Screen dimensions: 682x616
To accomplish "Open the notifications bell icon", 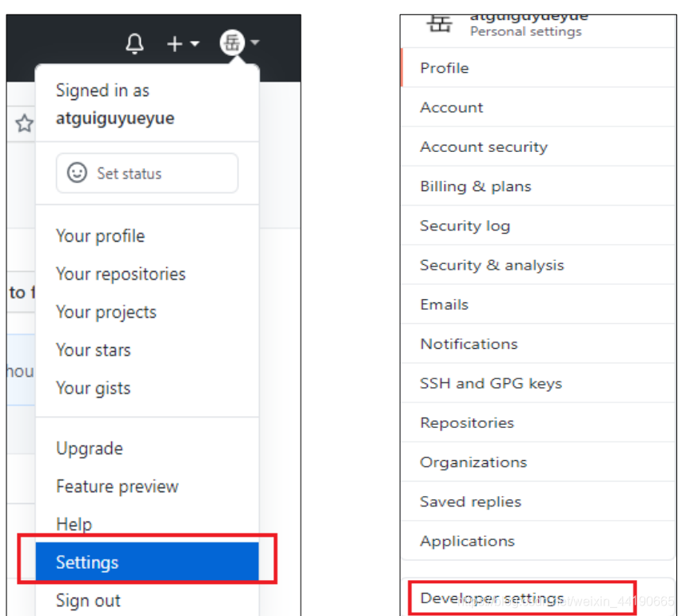I will pyautogui.click(x=134, y=43).
